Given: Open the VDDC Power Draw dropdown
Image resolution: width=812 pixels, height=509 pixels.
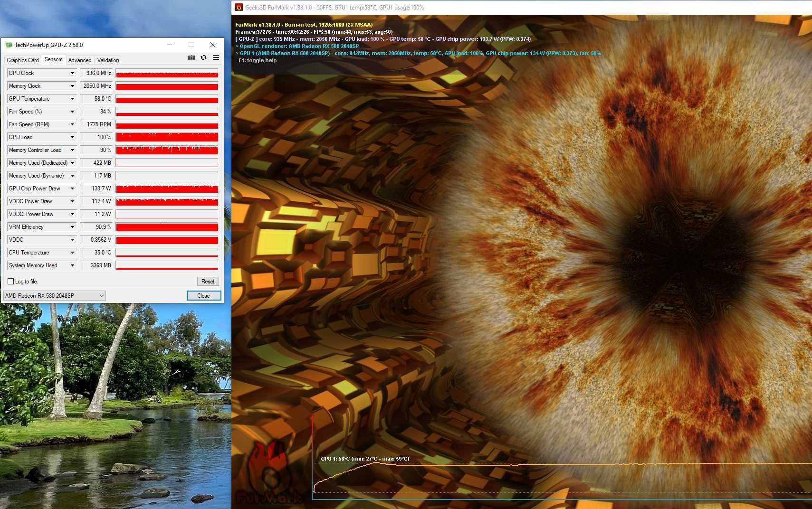Looking at the screenshot, I should pyautogui.click(x=72, y=201).
